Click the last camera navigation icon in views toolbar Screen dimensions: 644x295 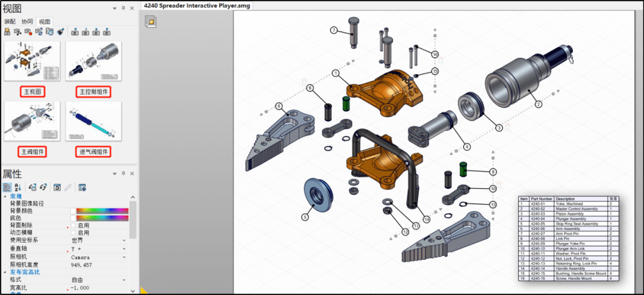tap(107, 31)
